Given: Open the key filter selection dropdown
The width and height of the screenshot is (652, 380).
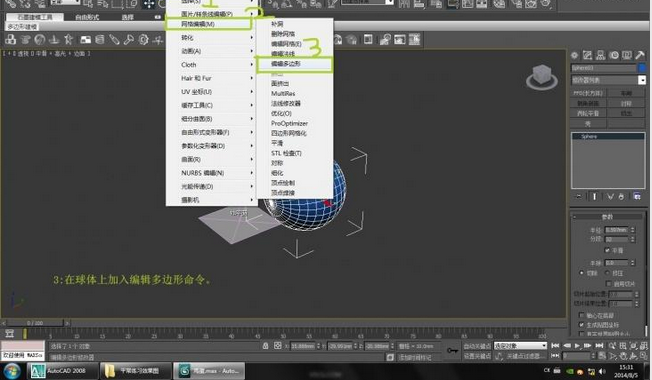Looking at the screenshot, I should 520,346.
